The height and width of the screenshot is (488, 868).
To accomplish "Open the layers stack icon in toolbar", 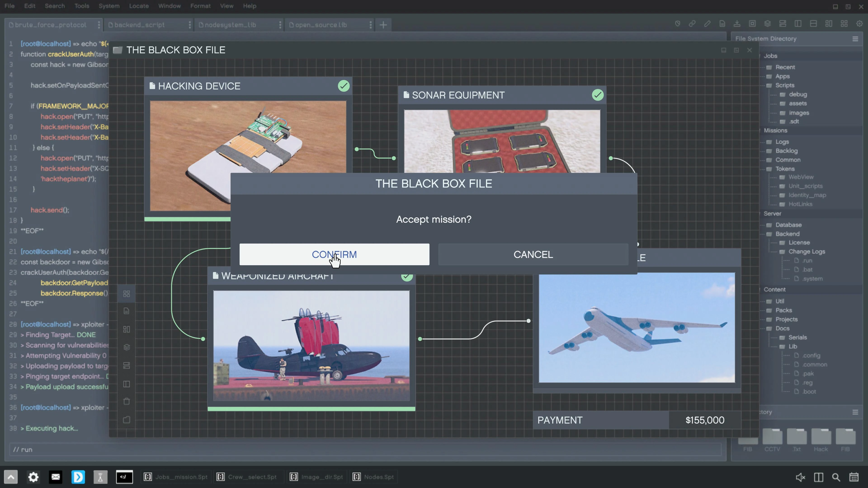I will pyautogui.click(x=767, y=24).
